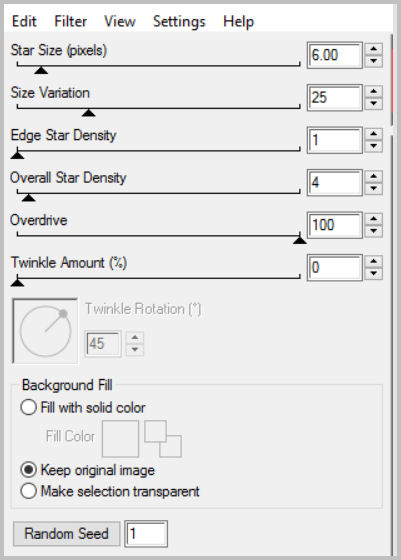Click the Star Size value field

pos(335,55)
